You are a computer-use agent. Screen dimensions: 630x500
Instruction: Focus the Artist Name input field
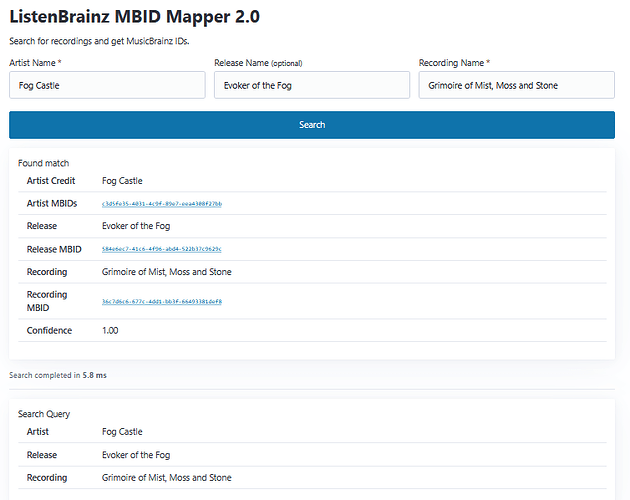107,85
